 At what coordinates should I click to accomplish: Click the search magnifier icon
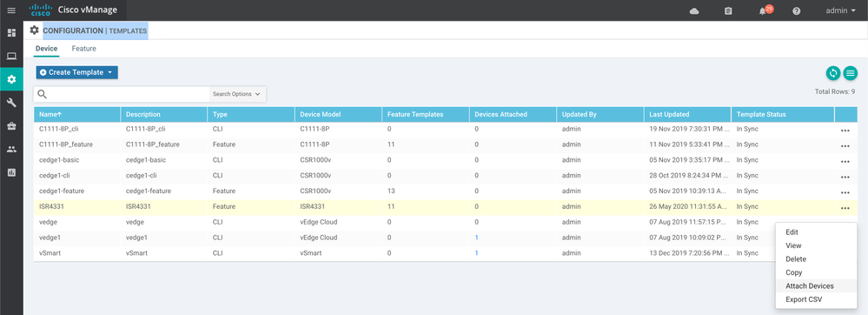pos(42,94)
